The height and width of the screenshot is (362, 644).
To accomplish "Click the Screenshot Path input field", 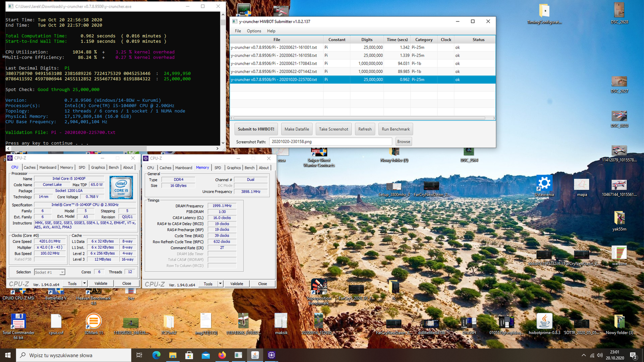I will [330, 141].
